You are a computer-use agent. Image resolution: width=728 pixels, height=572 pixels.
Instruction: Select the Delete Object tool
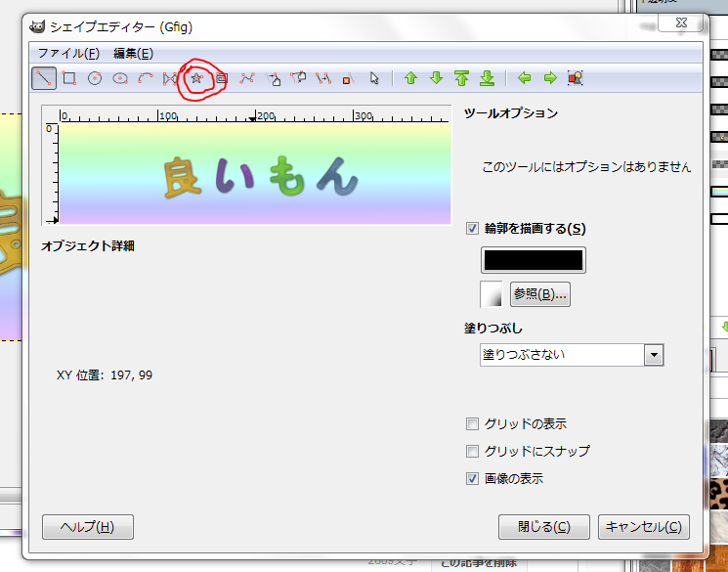tap(348, 78)
